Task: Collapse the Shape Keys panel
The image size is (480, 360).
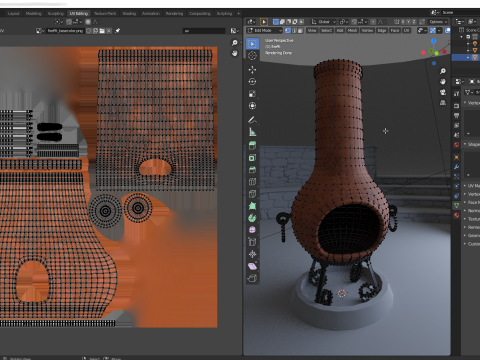Action: (466, 144)
